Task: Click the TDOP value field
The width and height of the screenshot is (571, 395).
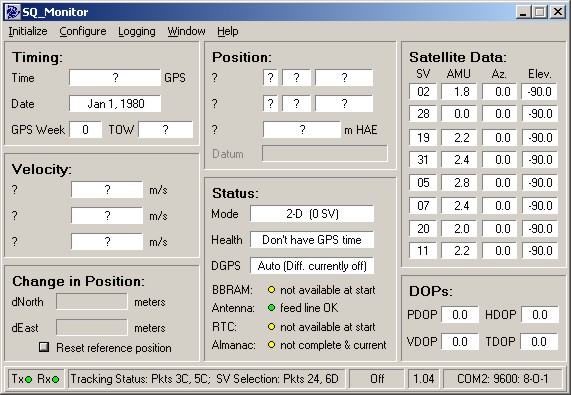Action: 540,341
